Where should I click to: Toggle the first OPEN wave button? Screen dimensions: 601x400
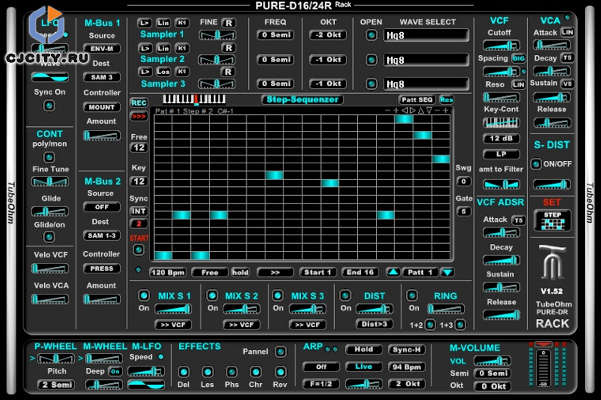[371, 35]
